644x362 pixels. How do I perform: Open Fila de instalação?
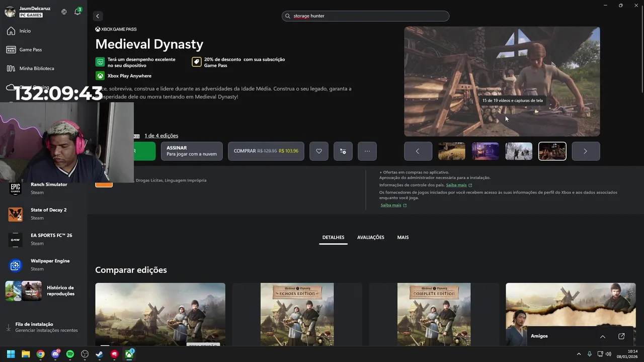(43, 327)
